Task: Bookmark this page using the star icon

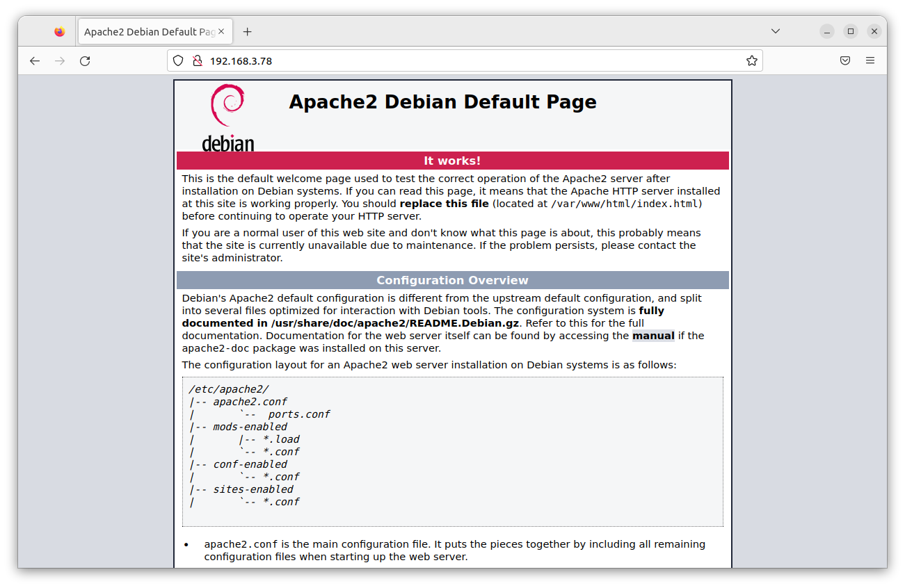Action: coord(751,60)
